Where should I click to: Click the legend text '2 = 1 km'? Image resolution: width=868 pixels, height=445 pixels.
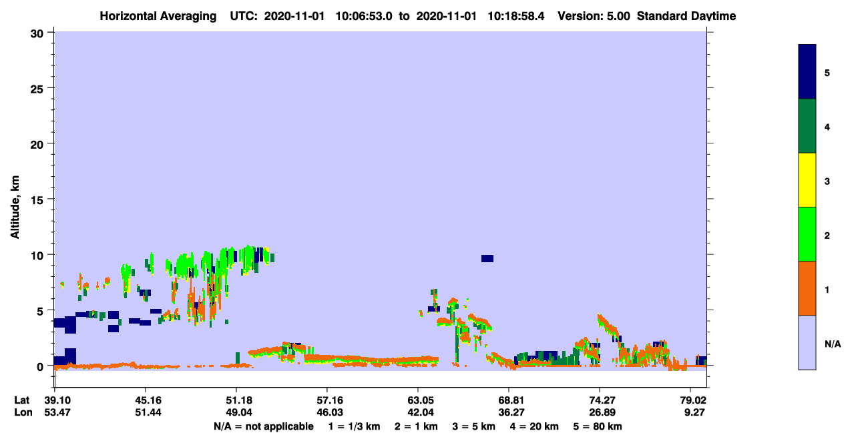(x=417, y=426)
